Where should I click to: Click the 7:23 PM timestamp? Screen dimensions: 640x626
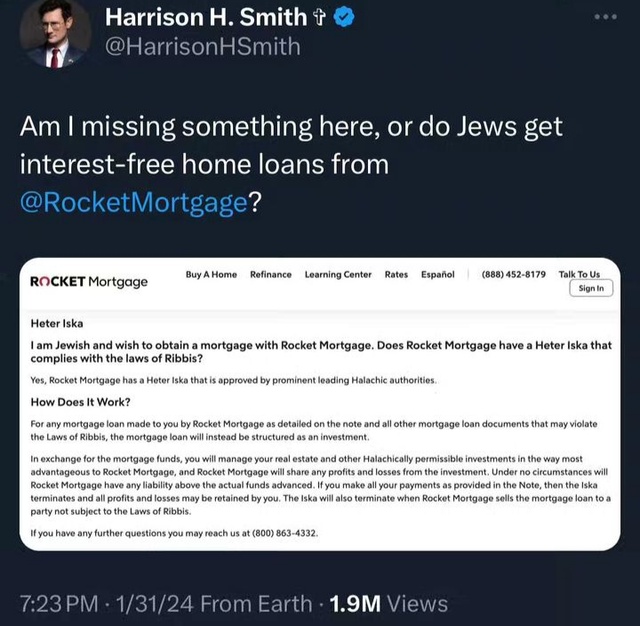(x=61, y=603)
